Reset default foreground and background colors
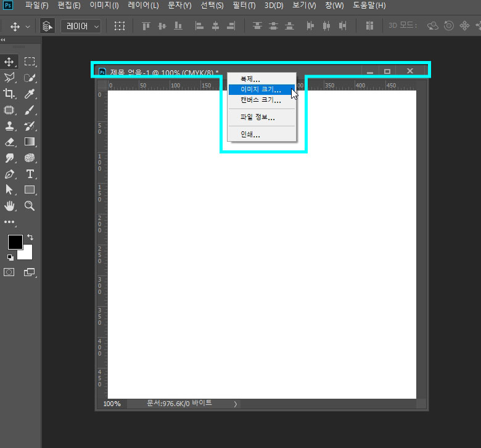This screenshot has width=481, height=448. pos(10,258)
